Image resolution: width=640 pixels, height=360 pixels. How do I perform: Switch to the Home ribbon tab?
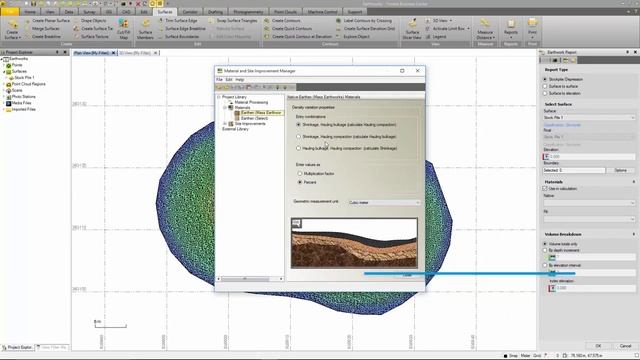[x=30, y=12]
